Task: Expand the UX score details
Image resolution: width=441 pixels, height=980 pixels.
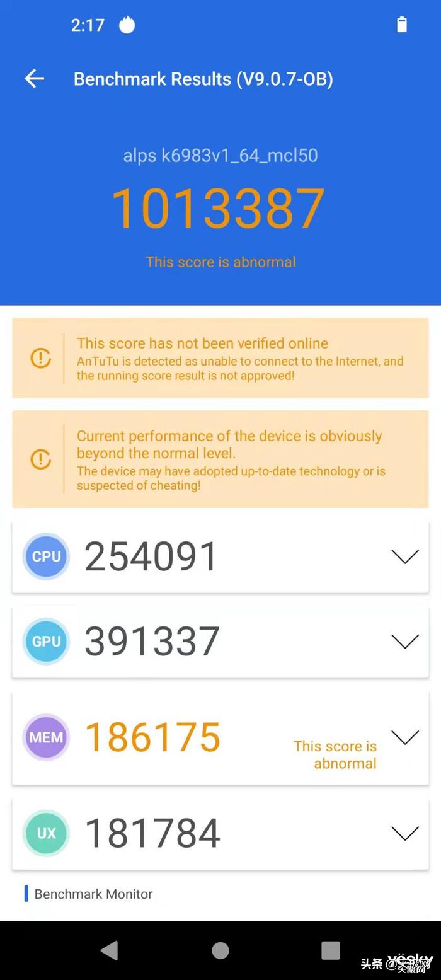Action: 405,833
